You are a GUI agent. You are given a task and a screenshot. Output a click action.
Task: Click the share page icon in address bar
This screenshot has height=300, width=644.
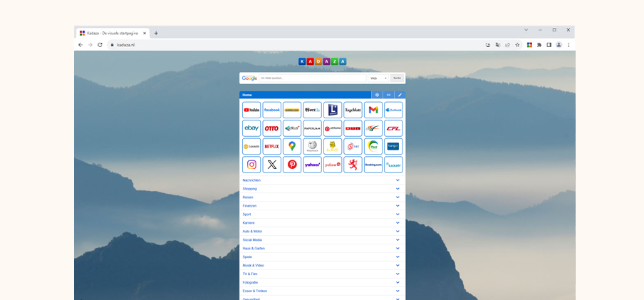(x=508, y=45)
